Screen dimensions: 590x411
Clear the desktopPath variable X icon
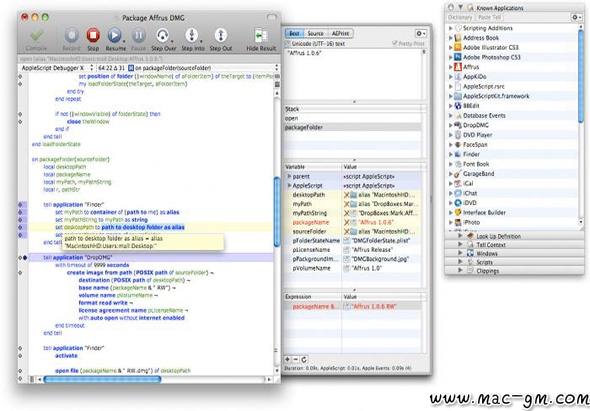coord(347,195)
